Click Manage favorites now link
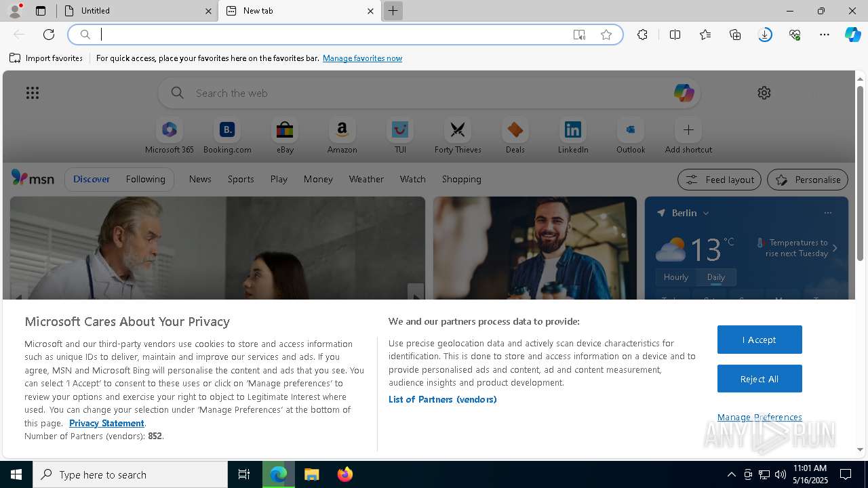This screenshot has width=868, height=488. [x=362, y=58]
